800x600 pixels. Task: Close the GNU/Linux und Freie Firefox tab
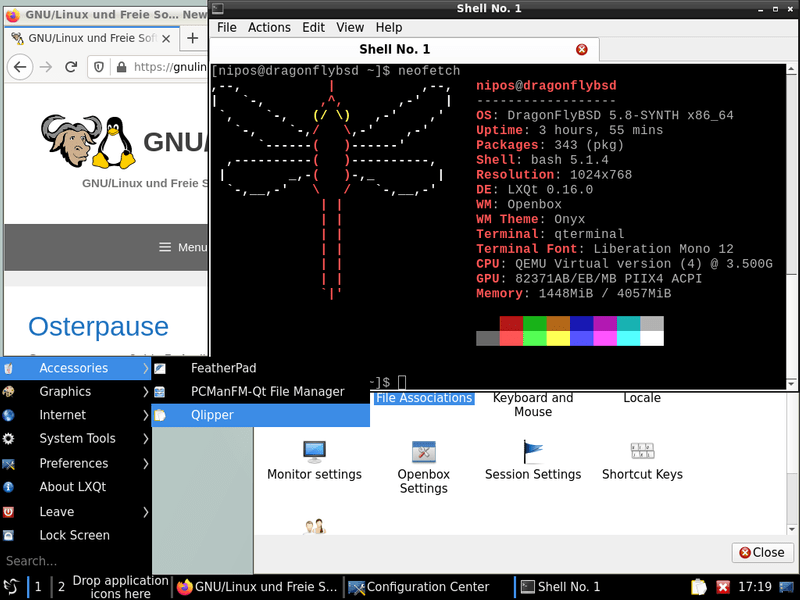[166, 39]
